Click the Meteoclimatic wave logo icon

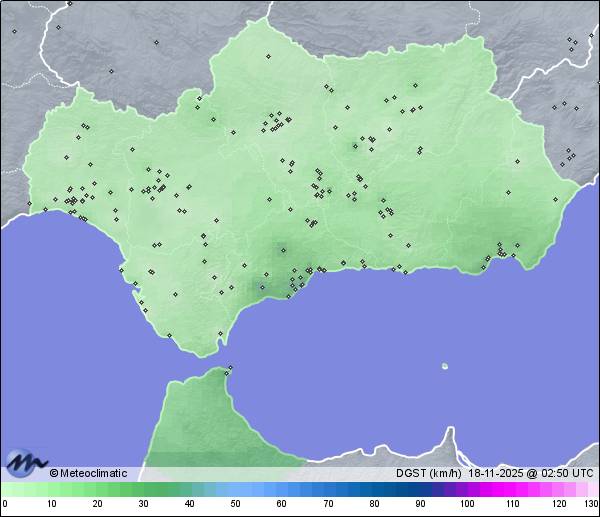tap(25, 463)
